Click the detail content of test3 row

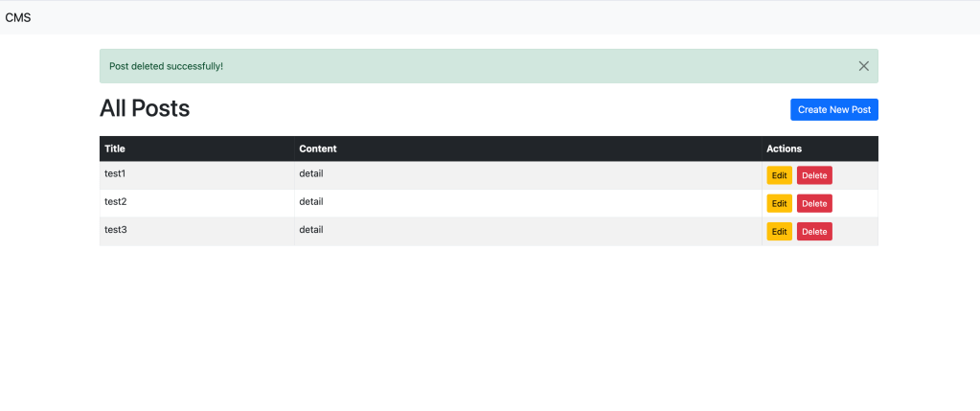click(x=311, y=230)
